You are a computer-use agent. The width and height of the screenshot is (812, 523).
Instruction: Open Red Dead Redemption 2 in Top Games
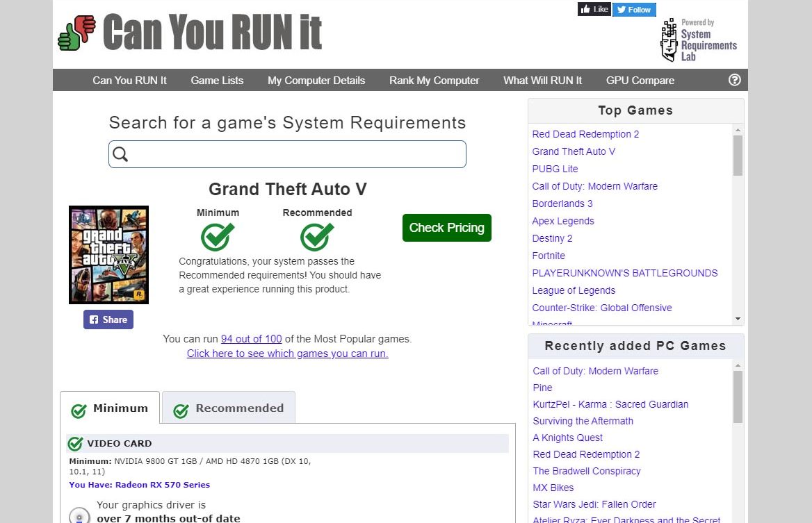(x=585, y=134)
